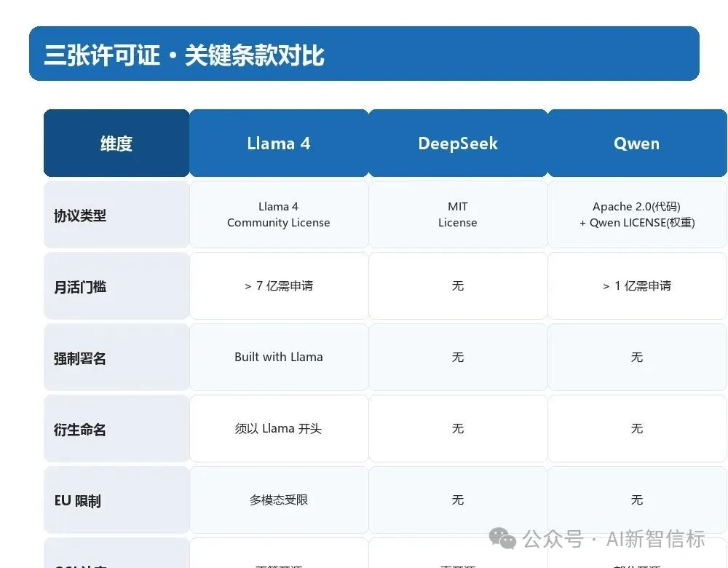Click the Apache 2.0(代码) + Qwen LICENSE cell

(x=637, y=215)
